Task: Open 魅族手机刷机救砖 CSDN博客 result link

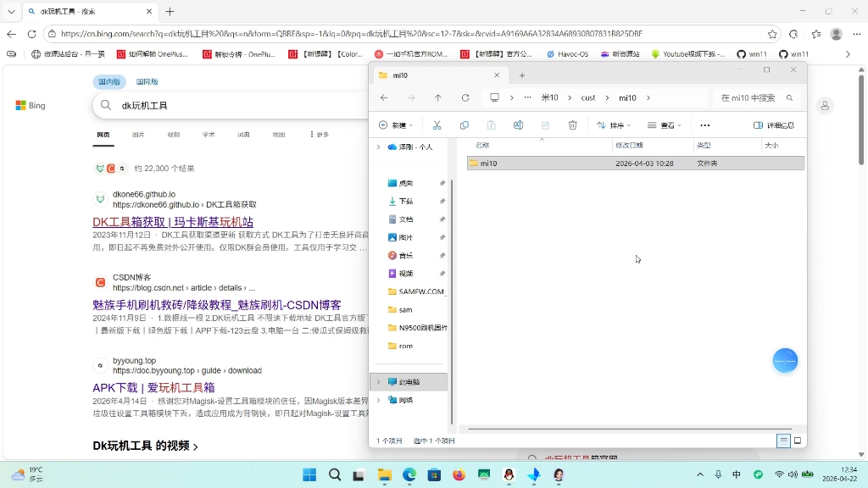Action: coord(217,305)
